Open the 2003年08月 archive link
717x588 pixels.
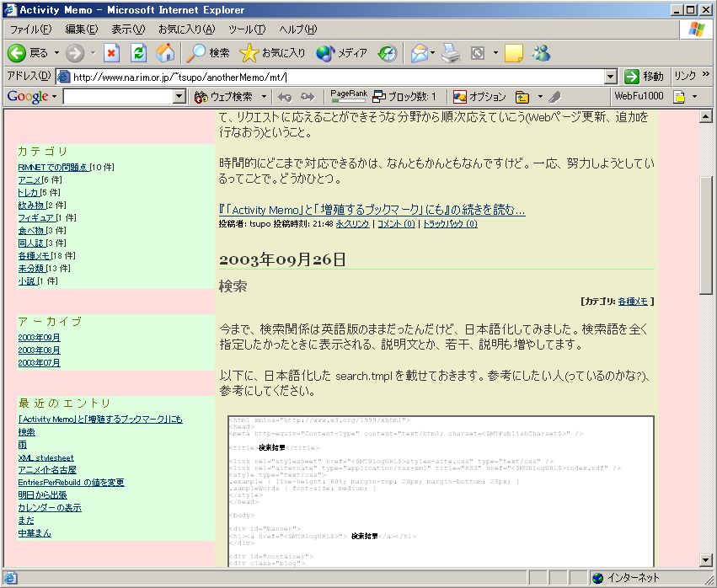(x=39, y=350)
